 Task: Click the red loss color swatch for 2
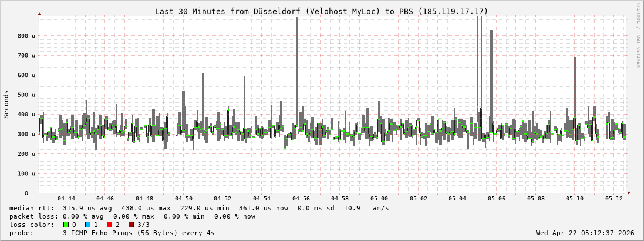point(109,225)
